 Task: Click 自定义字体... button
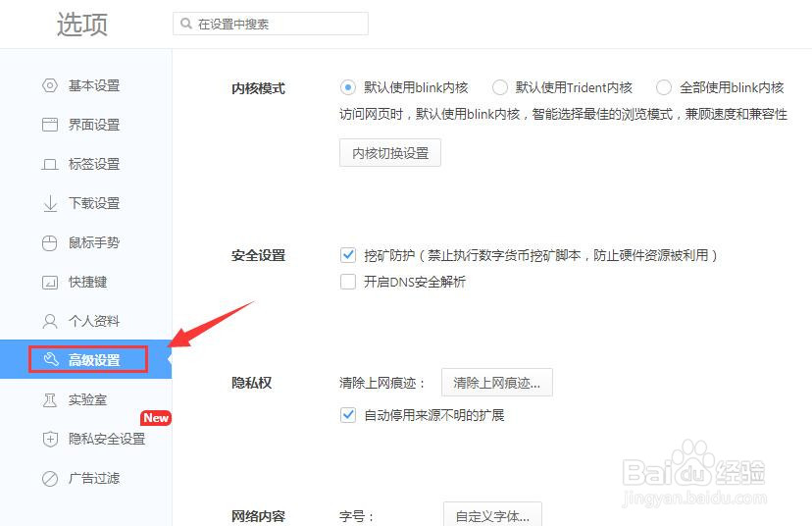tap(492, 515)
